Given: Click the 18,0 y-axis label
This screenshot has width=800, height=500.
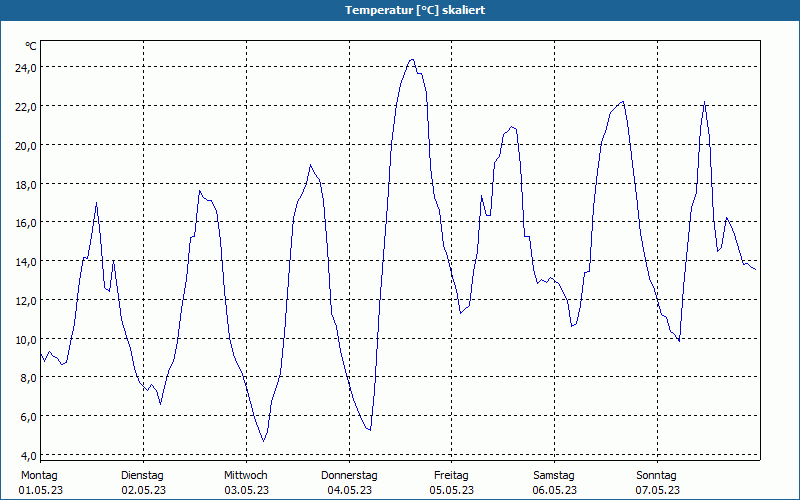Looking at the screenshot, I should tap(24, 184).
